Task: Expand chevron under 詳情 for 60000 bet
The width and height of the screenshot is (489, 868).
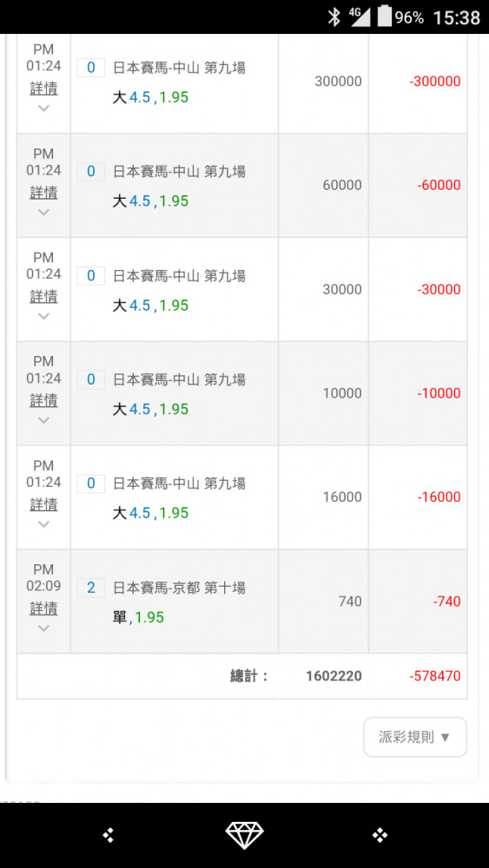Action: (x=43, y=212)
